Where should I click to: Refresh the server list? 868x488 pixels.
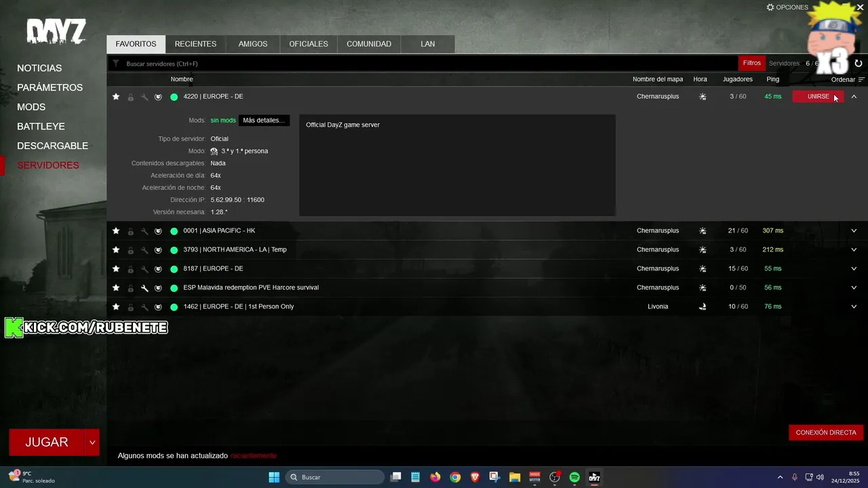[x=859, y=63]
